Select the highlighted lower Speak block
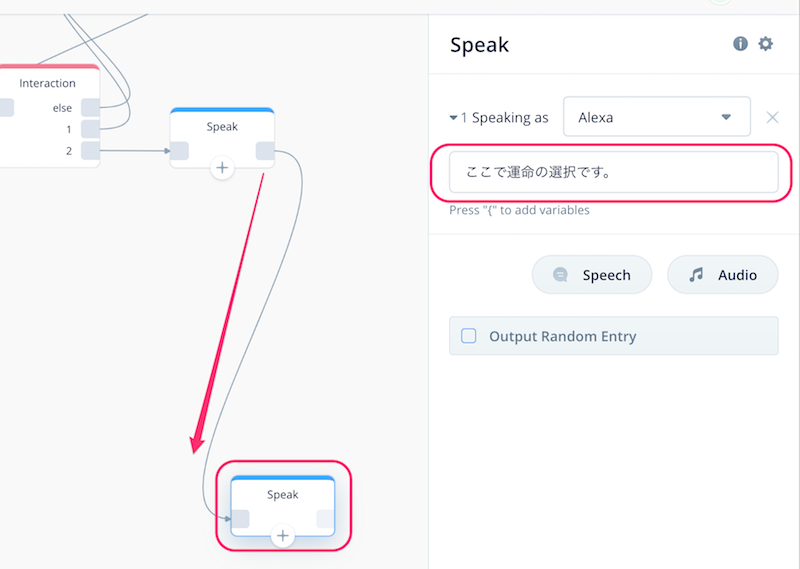 (x=283, y=505)
